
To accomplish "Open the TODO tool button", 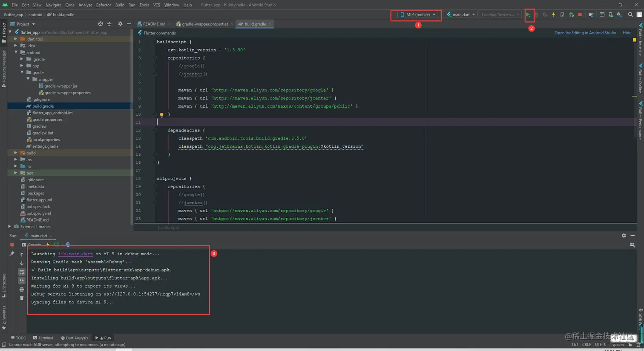I will click(x=19, y=338).
